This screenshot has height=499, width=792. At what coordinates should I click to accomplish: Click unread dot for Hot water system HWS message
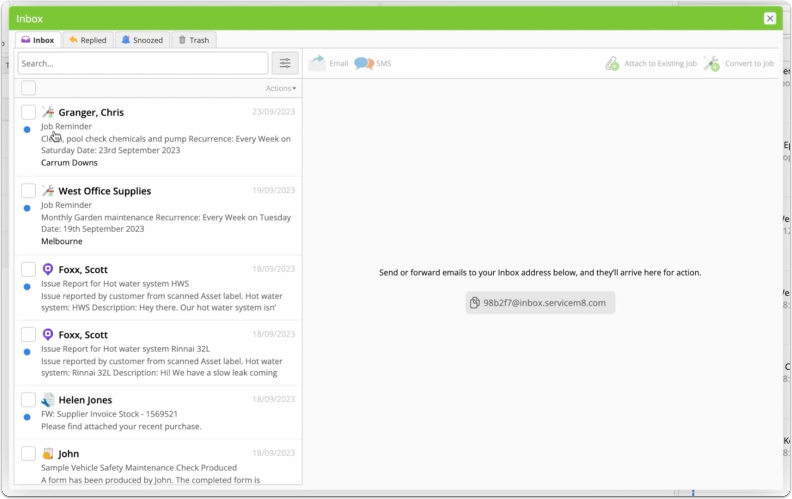coord(27,287)
